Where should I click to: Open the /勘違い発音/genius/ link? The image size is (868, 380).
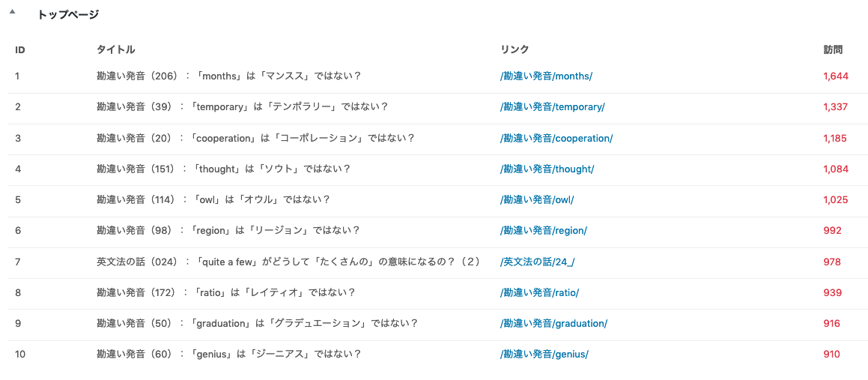pos(544,355)
